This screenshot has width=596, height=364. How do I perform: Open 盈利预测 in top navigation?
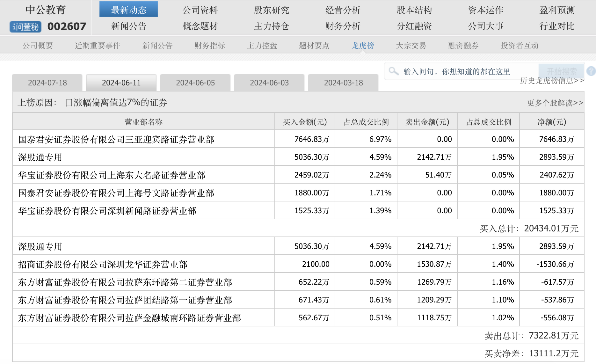pos(557,10)
